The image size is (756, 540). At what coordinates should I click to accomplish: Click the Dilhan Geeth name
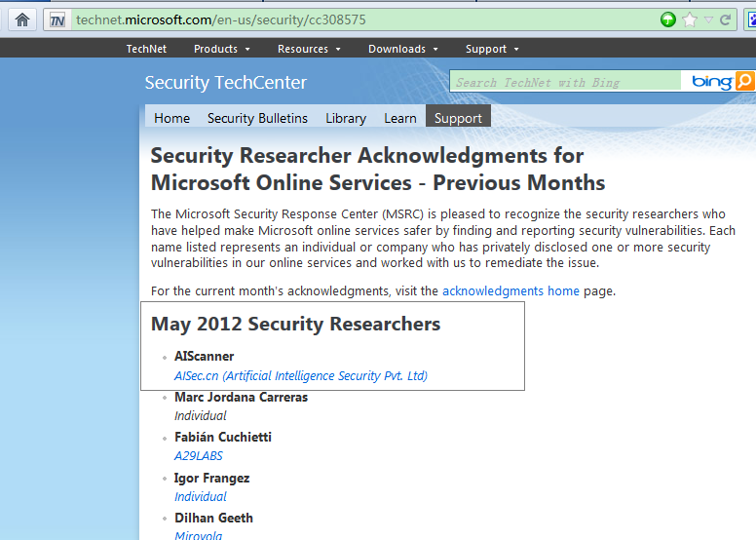point(213,518)
